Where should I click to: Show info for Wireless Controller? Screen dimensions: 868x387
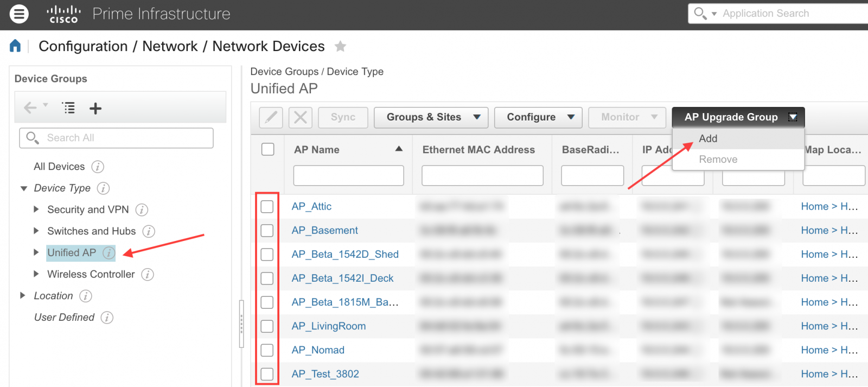[x=148, y=275]
